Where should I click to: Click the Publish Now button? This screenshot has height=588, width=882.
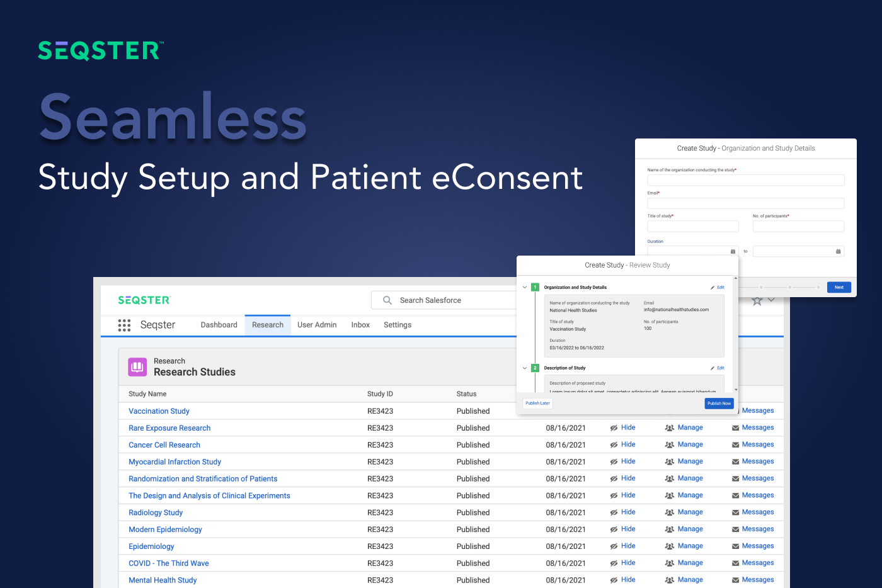click(x=719, y=403)
